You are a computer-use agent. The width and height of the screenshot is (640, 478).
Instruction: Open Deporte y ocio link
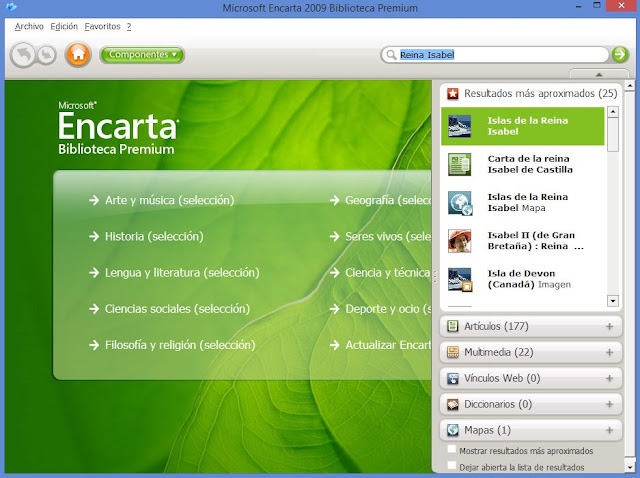point(388,309)
